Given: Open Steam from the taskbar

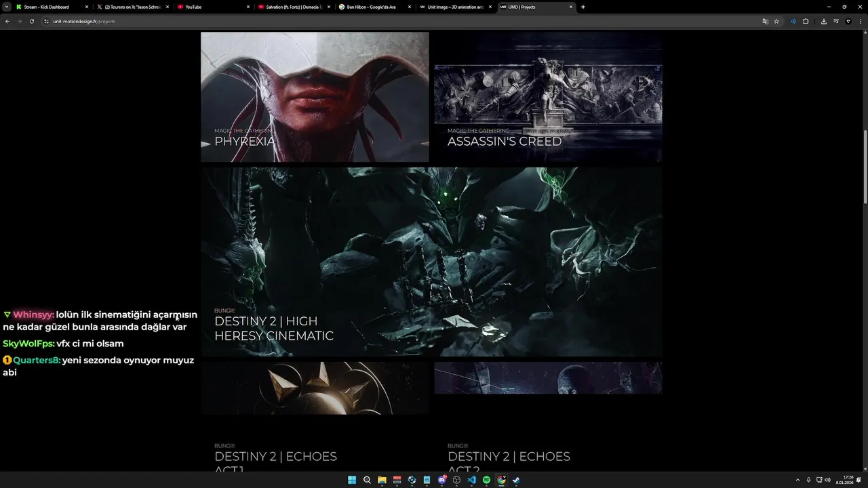Looking at the screenshot, I should coord(516,480).
